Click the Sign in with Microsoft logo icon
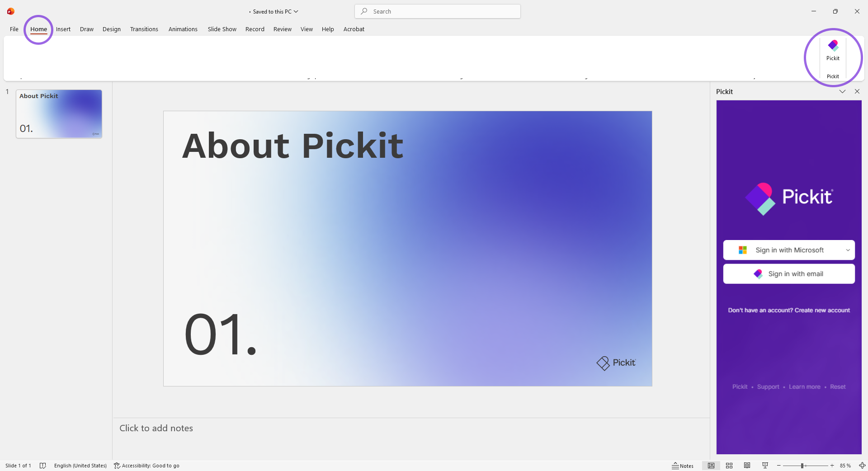The width and height of the screenshot is (868, 471). click(742, 250)
